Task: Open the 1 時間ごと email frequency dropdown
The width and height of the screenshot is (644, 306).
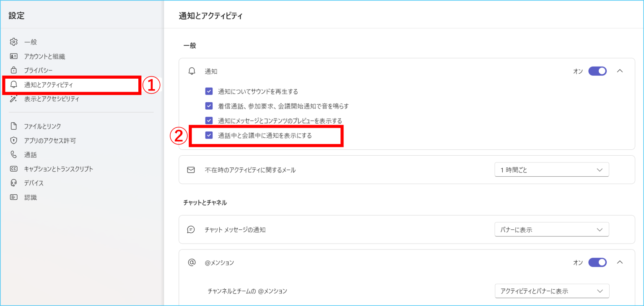Action: coord(551,170)
